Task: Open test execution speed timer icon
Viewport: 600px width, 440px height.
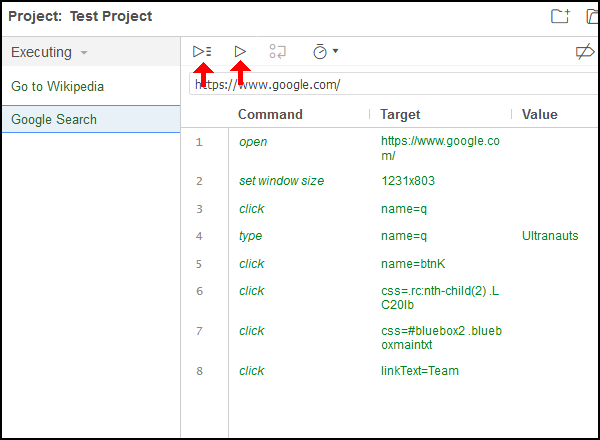Action: tap(320, 51)
